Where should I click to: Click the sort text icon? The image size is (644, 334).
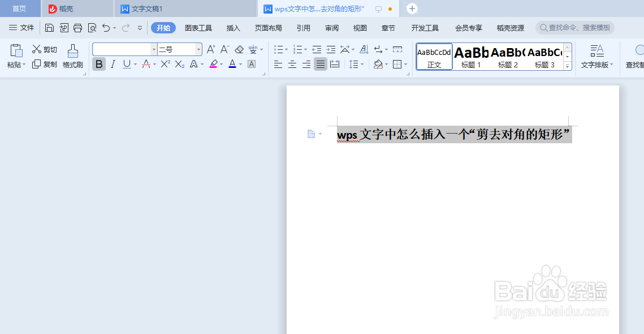(364, 50)
